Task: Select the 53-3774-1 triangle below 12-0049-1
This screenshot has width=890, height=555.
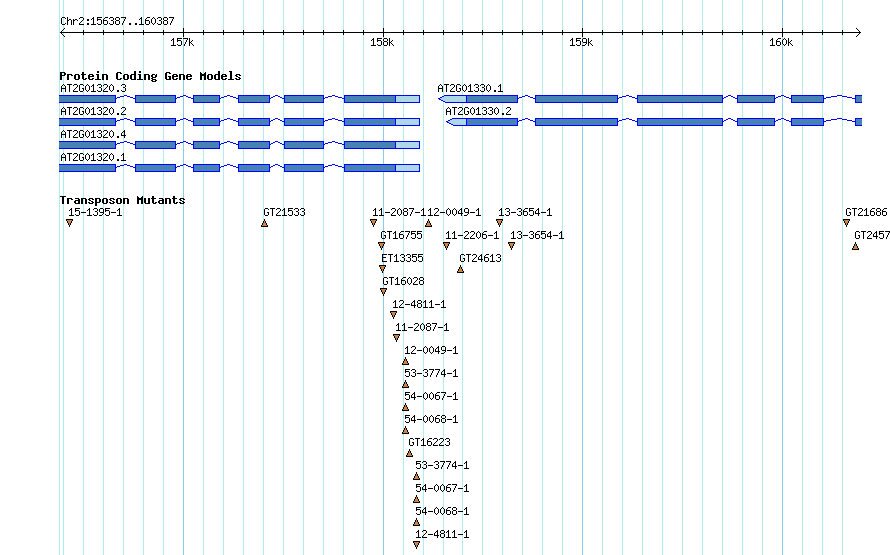Action: click(x=406, y=384)
